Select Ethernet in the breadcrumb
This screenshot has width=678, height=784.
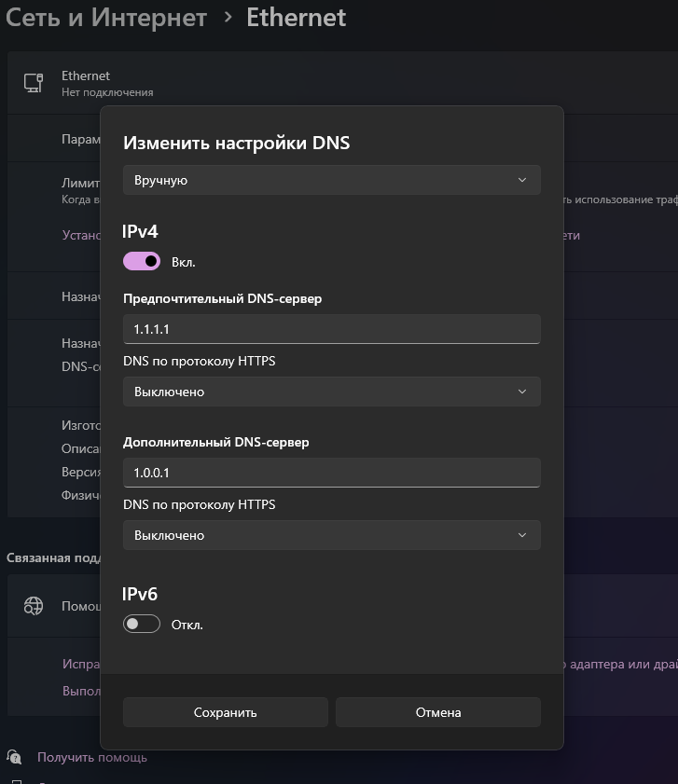click(296, 17)
